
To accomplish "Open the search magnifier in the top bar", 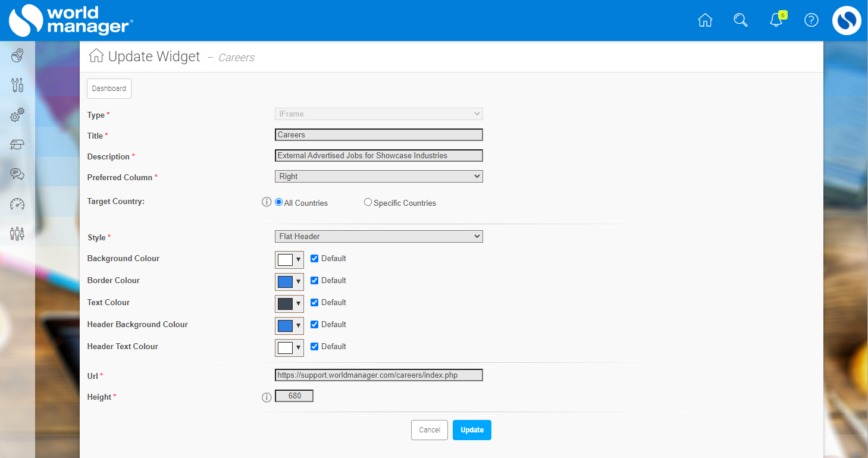I will point(740,20).
